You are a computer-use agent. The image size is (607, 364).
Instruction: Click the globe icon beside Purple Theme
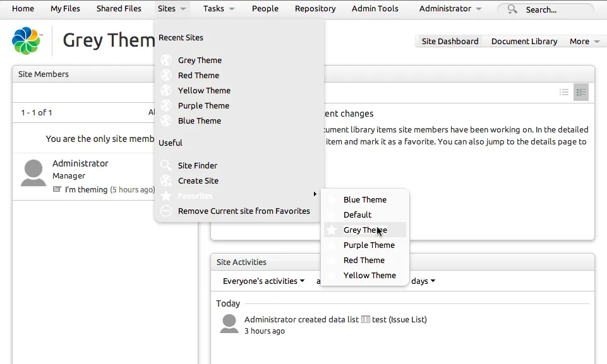pyautogui.click(x=166, y=105)
